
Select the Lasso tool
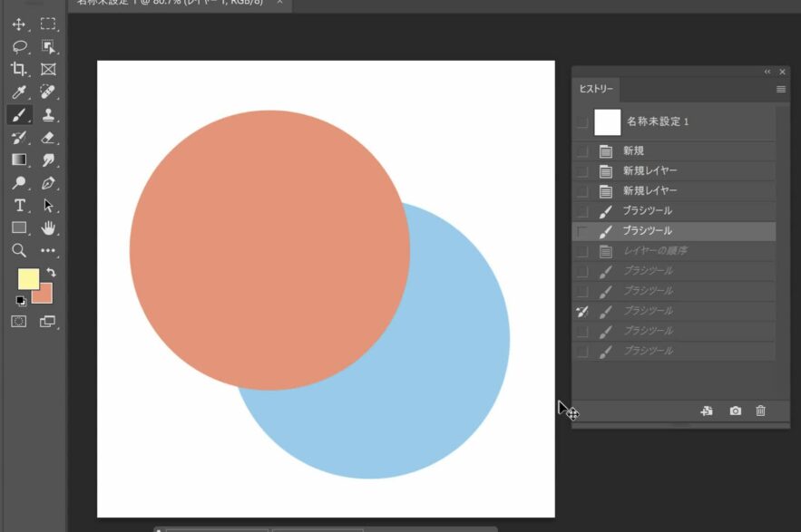click(19, 47)
